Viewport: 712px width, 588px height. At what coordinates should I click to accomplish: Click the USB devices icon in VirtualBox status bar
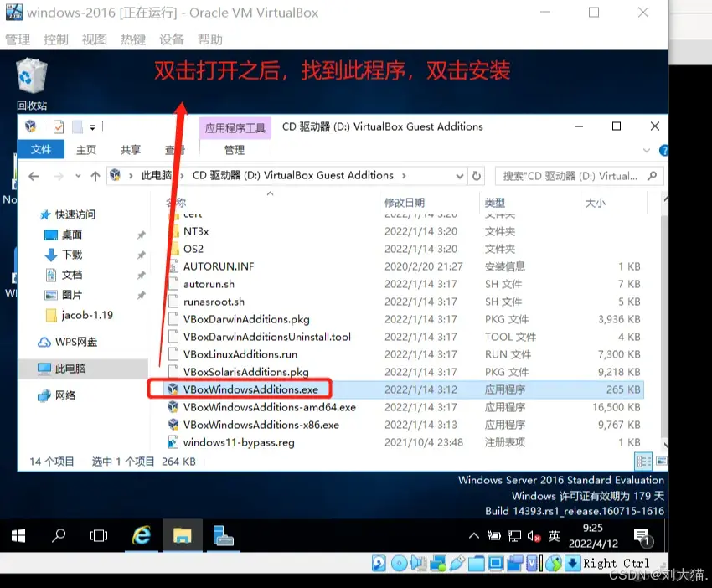(457, 564)
